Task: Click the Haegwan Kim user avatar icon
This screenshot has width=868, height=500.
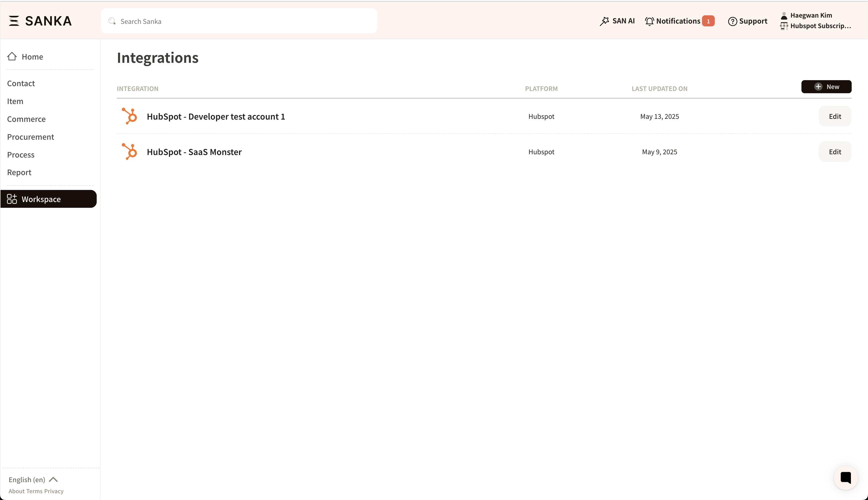Action: [784, 16]
